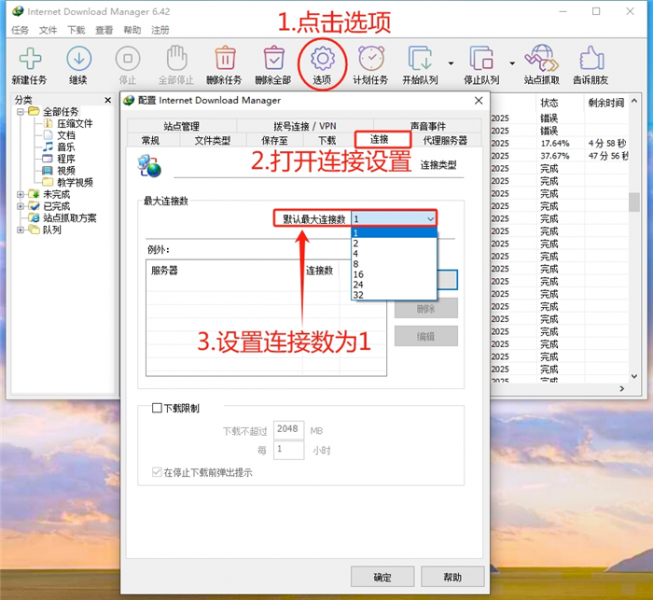The width and height of the screenshot is (653, 600).
Task: Click the 停止 stop icon
Action: pyautogui.click(x=128, y=59)
